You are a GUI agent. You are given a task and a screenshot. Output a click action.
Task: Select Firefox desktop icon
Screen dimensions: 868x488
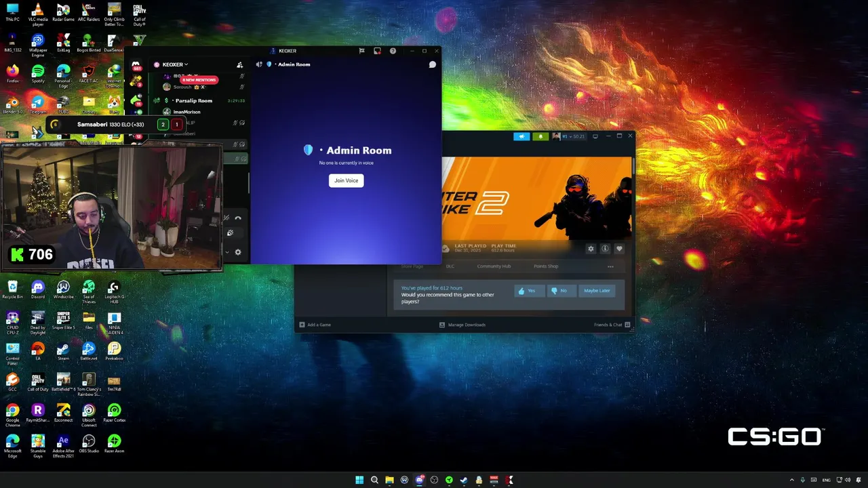(x=13, y=74)
